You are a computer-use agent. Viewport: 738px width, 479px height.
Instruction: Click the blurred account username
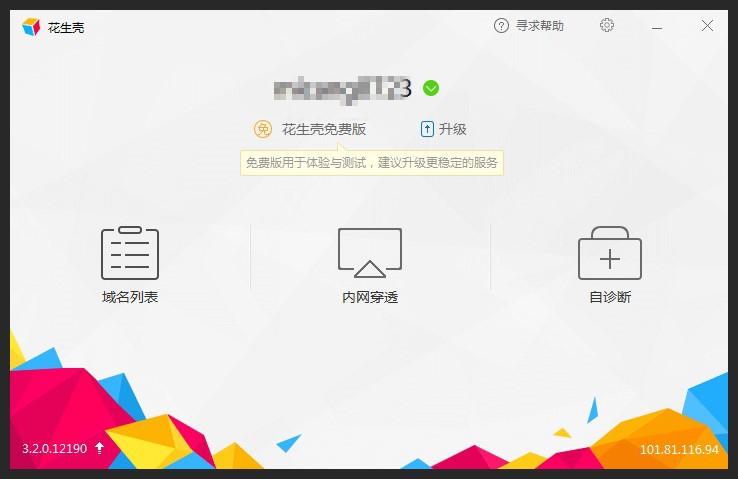tap(343, 89)
